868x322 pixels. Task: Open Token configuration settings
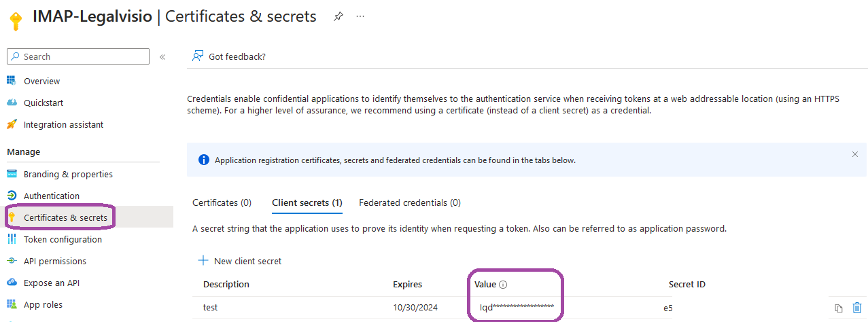point(63,240)
